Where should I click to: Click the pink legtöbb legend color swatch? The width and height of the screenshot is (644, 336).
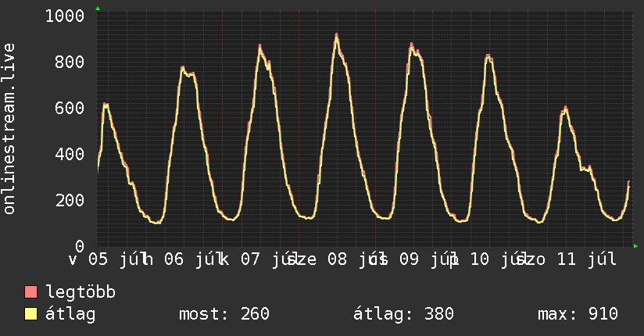31,291
